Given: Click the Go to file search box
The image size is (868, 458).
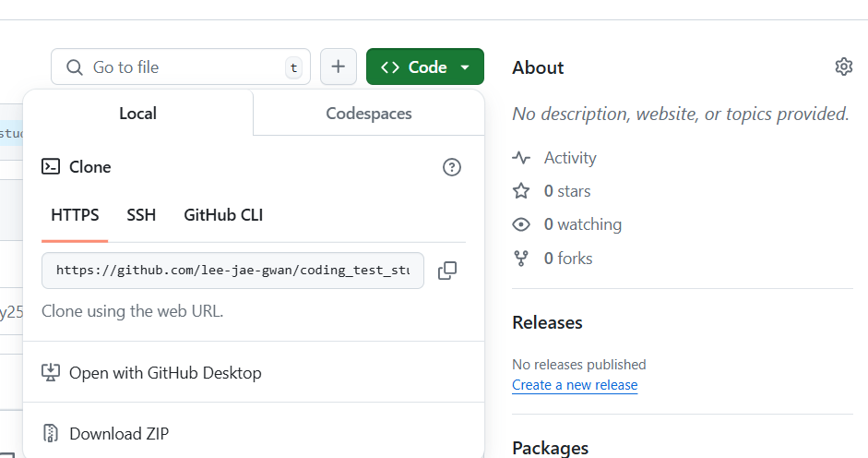Looking at the screenshot, I should coord(180,66).
